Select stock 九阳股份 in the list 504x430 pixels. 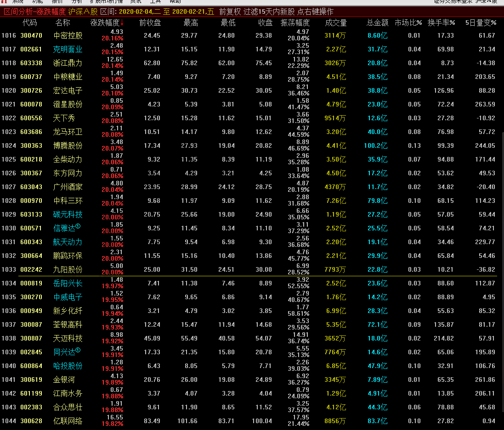pos(68,269)
